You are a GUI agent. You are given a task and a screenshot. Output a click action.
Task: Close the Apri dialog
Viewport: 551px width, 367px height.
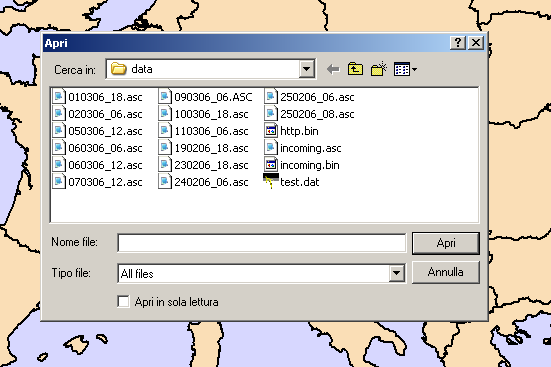[x=476, y=43]
